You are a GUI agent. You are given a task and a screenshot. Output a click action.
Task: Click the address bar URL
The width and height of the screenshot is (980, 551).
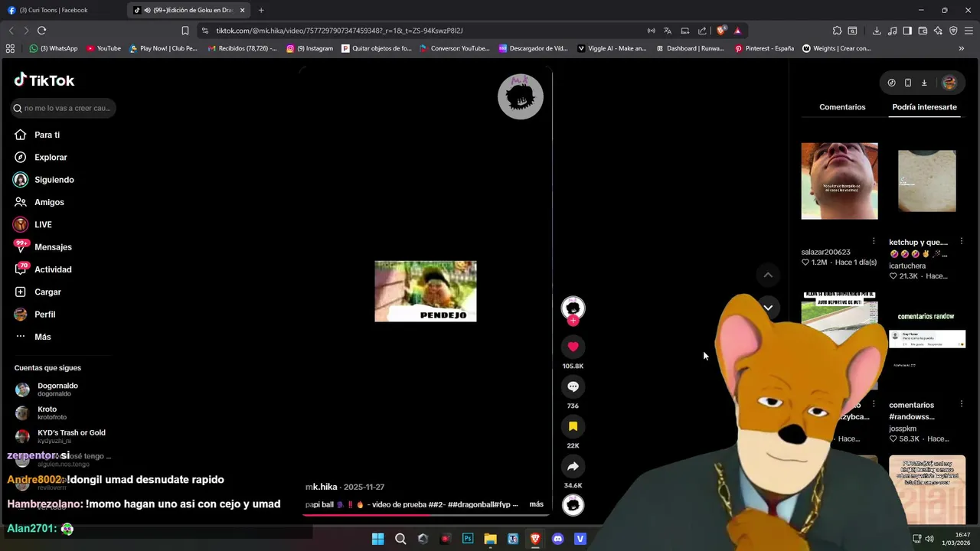coord(339,31)
